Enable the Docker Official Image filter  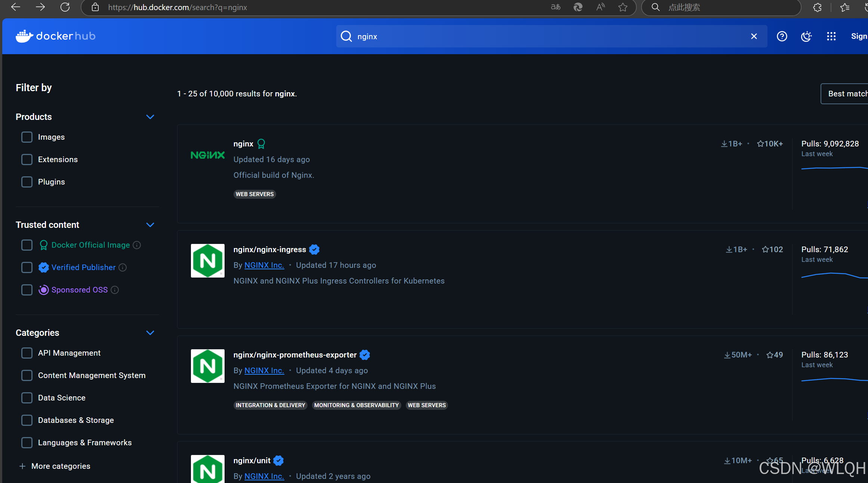point(27,245)
